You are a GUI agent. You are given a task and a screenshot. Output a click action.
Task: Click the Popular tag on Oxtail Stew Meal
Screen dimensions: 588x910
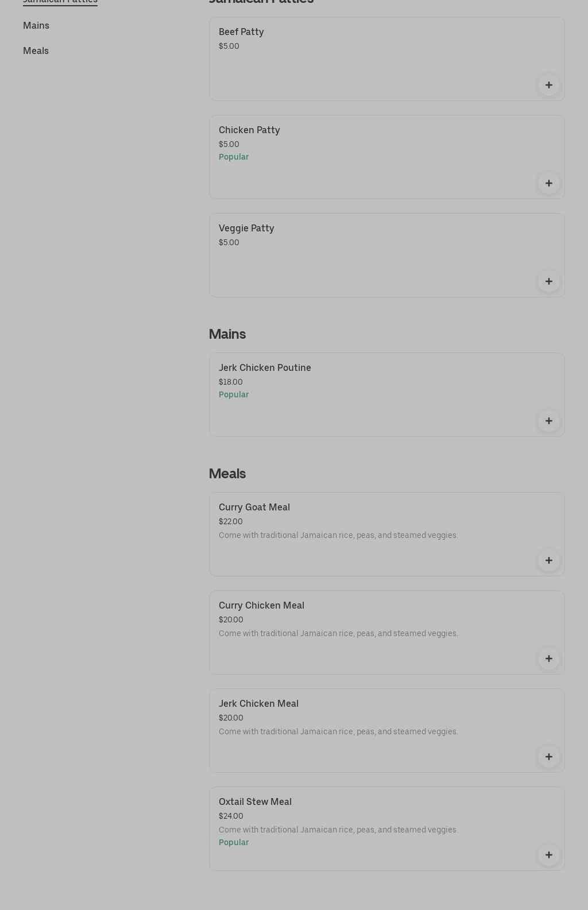(x=234, y=842)
